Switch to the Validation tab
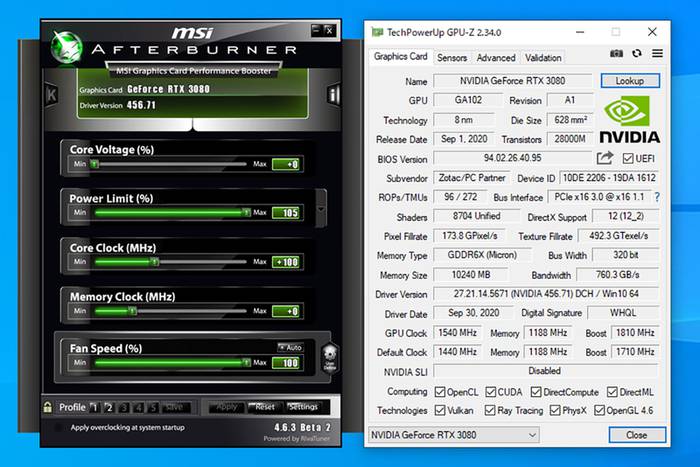 (x=543, y=58)
